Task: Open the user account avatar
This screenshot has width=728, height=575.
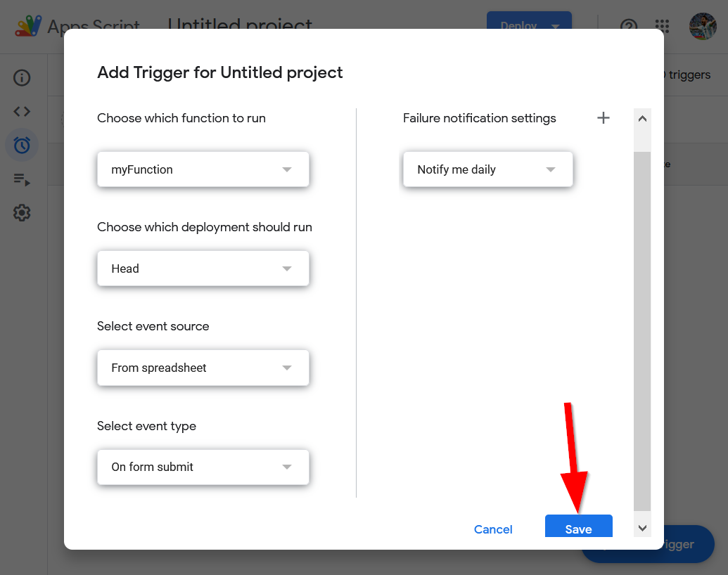Action: tap(702, 26)
